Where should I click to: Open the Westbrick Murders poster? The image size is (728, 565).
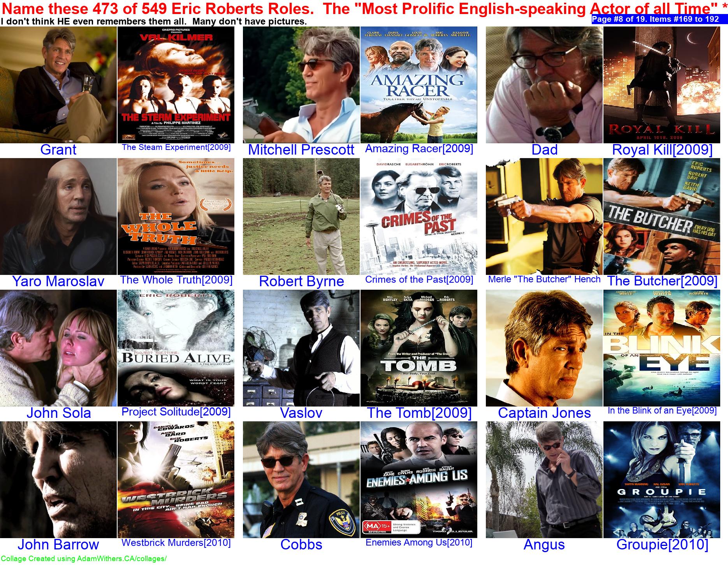176,480
